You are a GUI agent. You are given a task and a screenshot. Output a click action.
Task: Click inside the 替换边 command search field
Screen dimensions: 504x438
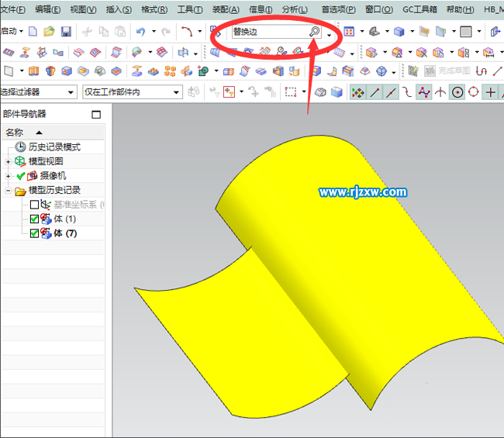pos(268,32)
